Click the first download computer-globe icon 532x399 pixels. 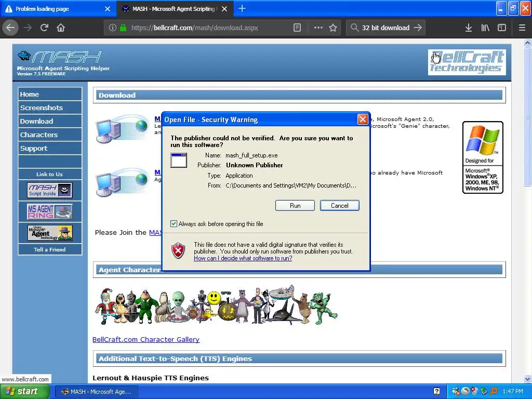coord(122,129)
